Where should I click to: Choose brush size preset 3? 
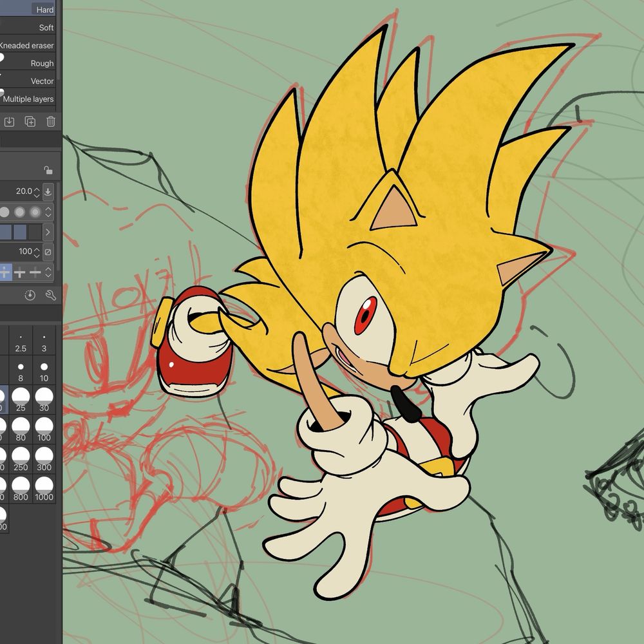(44, 341)
